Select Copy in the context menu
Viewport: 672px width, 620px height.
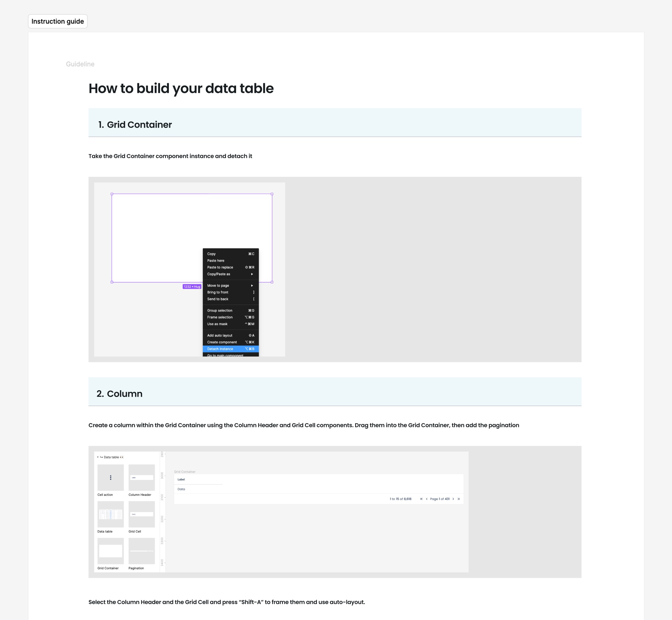[x=230, y=254]
